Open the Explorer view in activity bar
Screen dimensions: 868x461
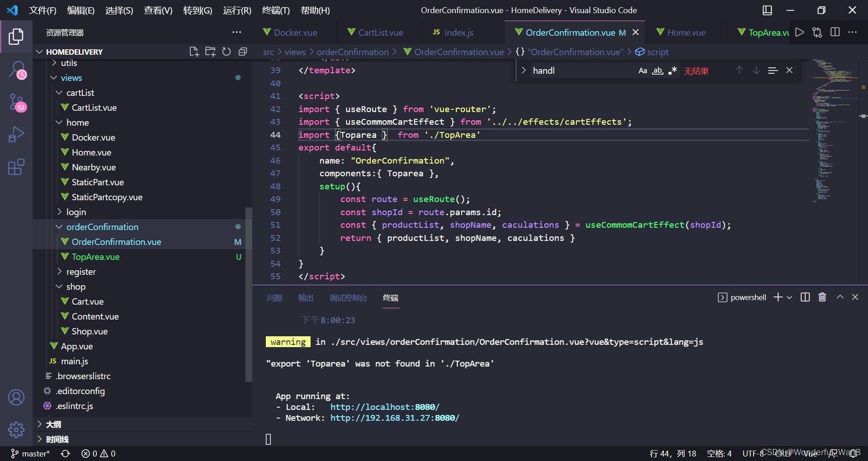pyautogui.click(x=16, y=37)
